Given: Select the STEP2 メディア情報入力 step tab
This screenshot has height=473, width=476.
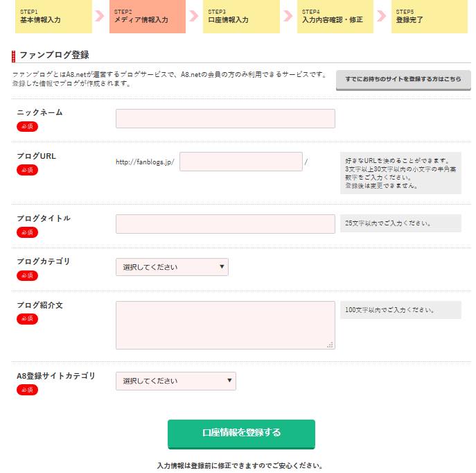Looking at the screenshot, I should [147, 17].
